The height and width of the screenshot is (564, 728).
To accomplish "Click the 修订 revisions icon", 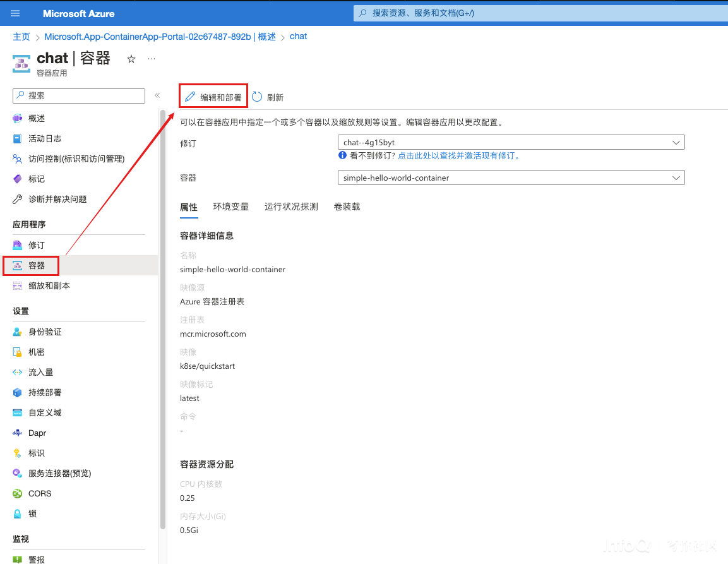I will click(17, 245).
